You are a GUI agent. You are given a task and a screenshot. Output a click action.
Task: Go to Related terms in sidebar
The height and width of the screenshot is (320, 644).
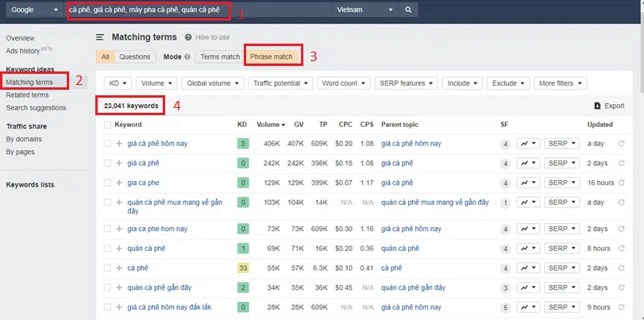point(27,95)
